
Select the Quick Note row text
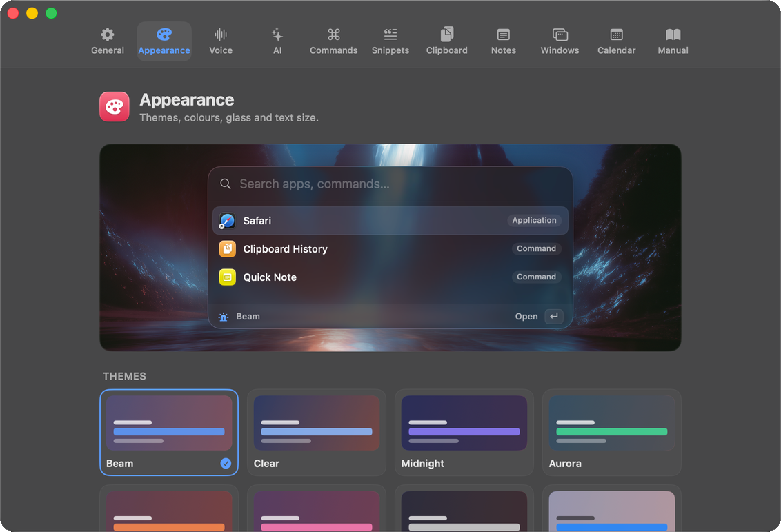pyautogui.click(x=270, y=277)
